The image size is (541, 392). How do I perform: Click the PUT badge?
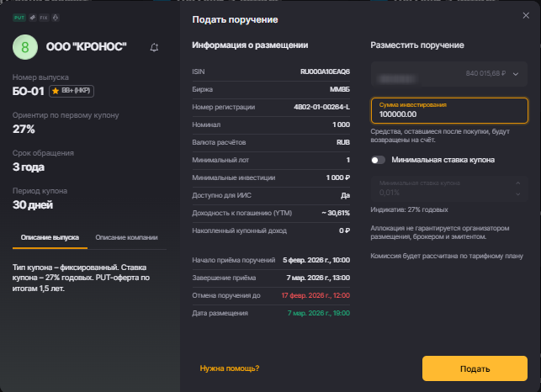pos(18,17)
